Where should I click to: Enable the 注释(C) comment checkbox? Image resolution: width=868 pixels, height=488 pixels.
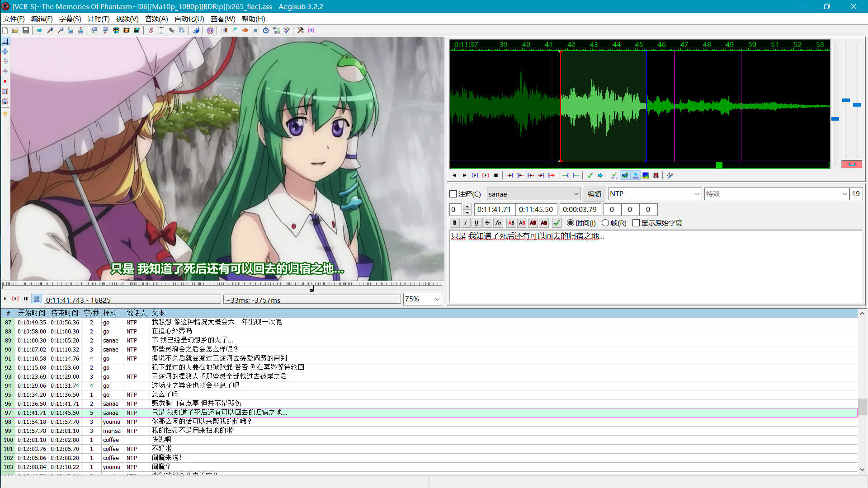click(453, 194)
